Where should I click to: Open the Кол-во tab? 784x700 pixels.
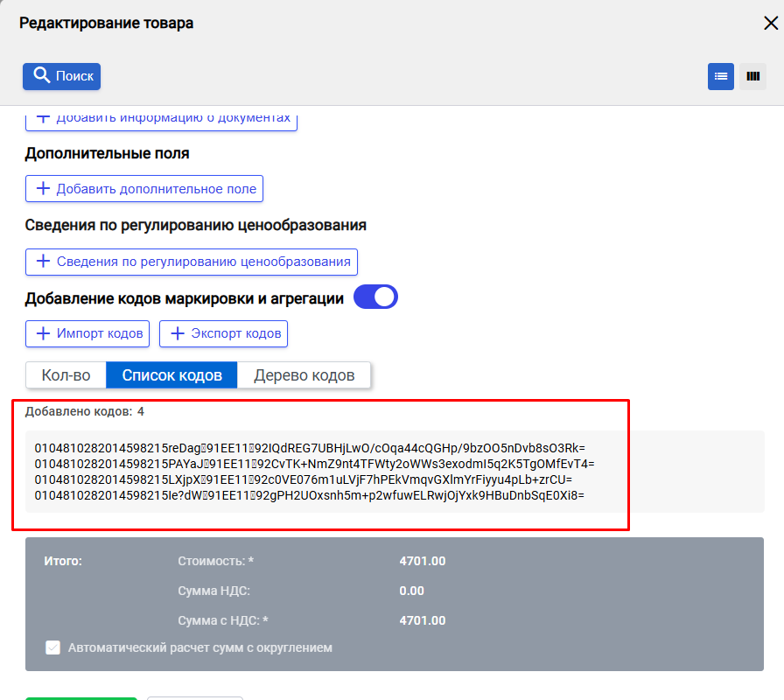(x=66, y=375)
